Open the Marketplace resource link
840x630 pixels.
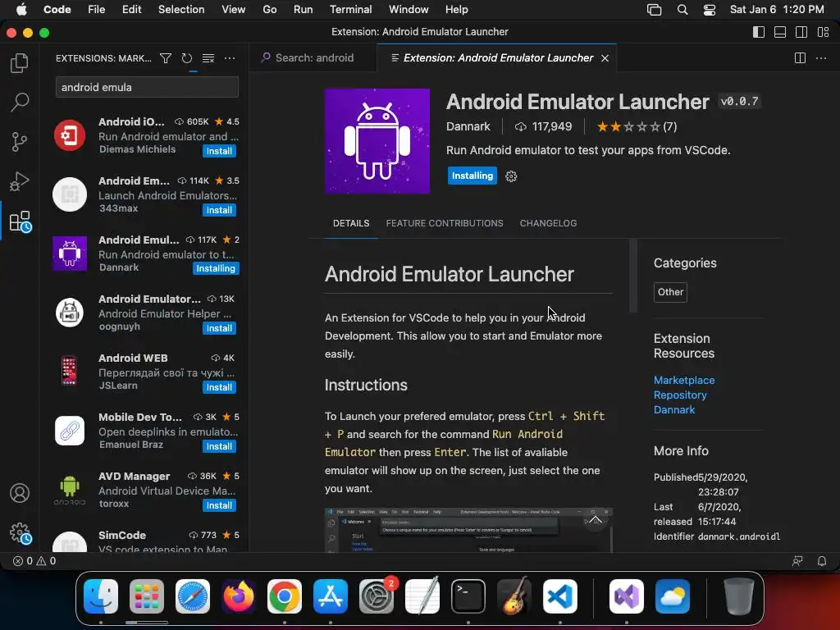684,380
